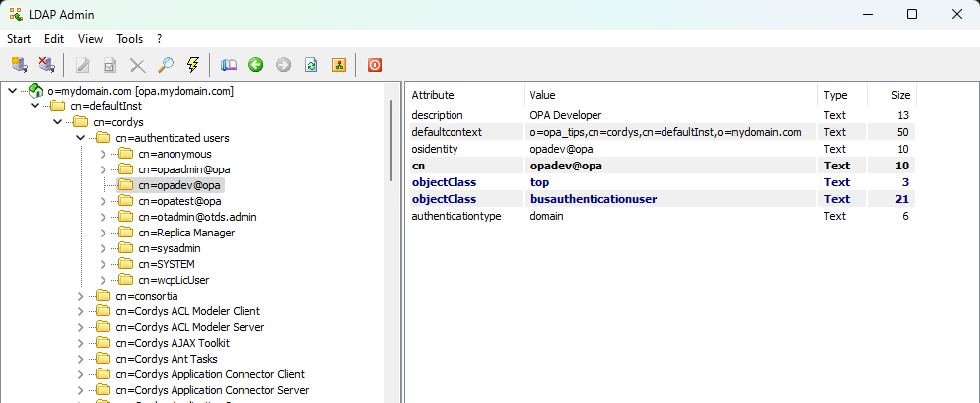Click the Connect to server icon
Screen dimensions: 980x403
click(19, 65)
